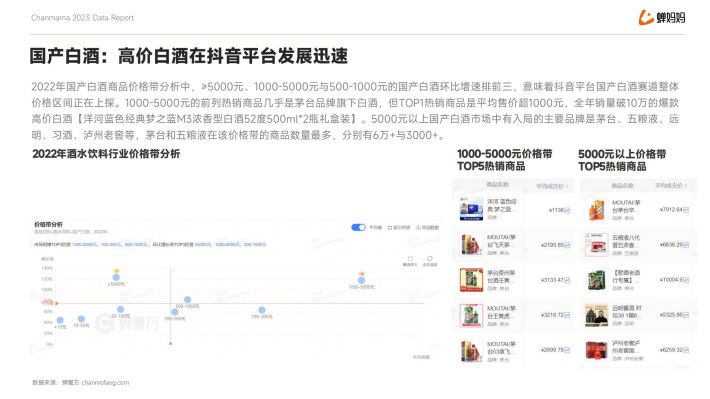Click trend chart icon next to ¥3133.47
710x399 pixels.
point(567,280)
